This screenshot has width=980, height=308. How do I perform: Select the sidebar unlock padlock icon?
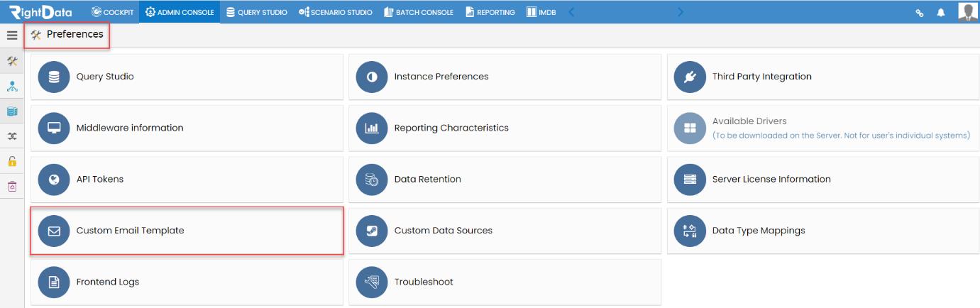click(12, 161)
